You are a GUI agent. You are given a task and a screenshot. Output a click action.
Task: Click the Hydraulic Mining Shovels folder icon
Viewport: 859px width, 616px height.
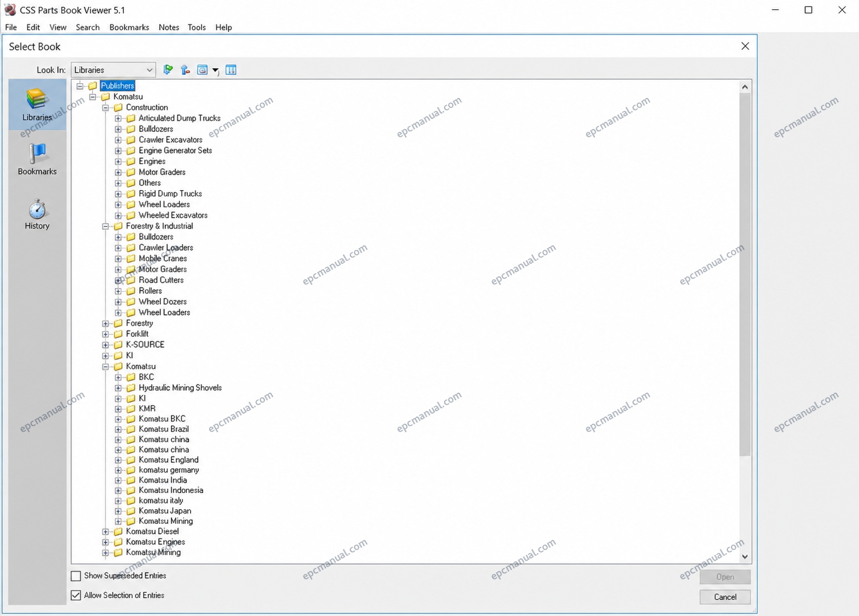click(x=131, y=388)
